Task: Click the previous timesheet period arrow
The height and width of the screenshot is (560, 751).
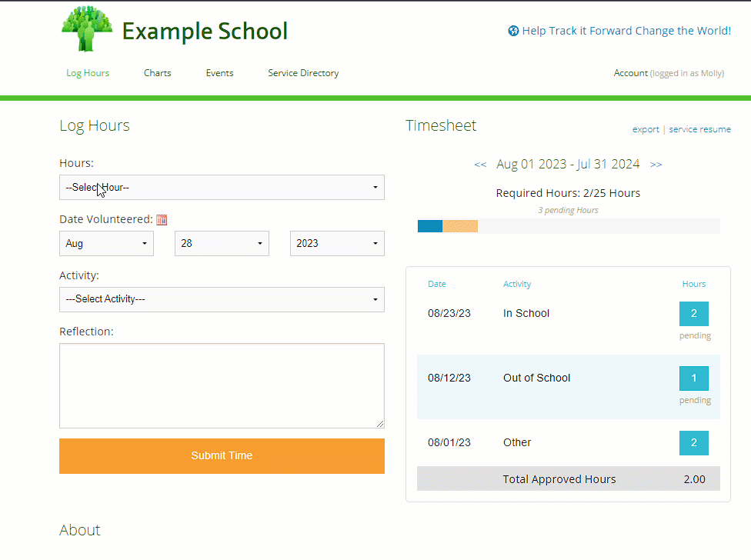Action: click(x=480, y=165)
